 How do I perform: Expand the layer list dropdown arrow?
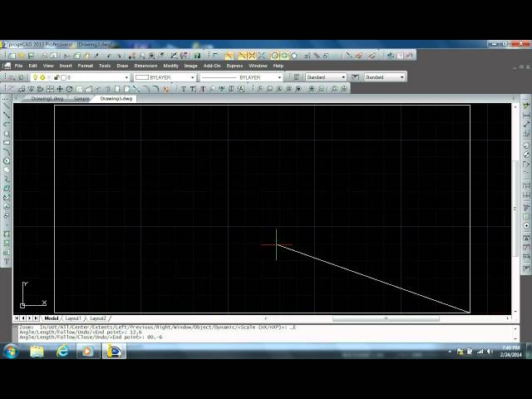(126, 77)
